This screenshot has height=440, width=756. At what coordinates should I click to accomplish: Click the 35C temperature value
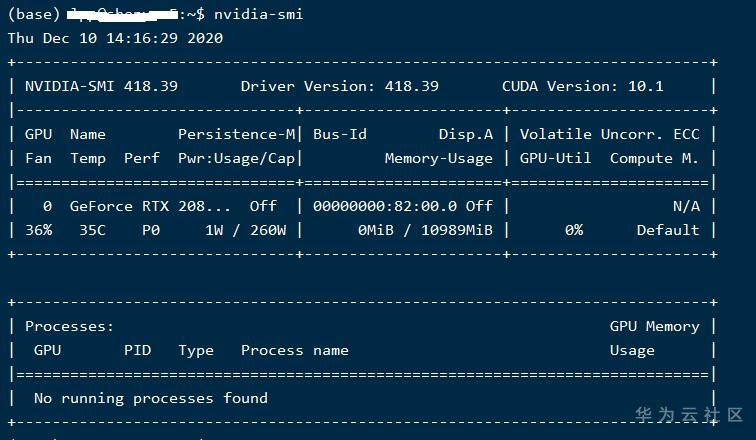tap(87, 230)
